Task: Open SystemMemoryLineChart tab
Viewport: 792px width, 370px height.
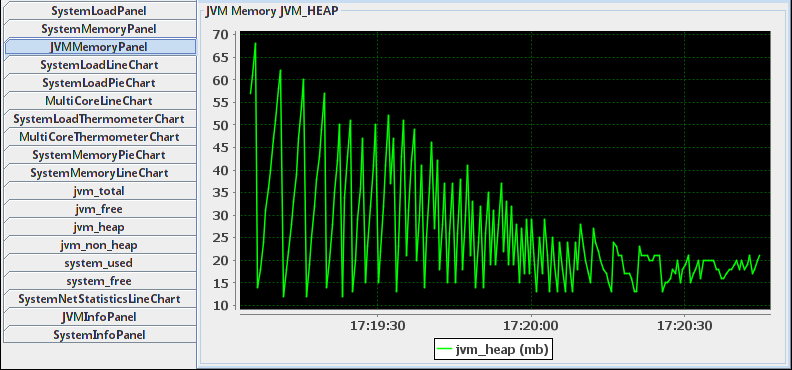Action: (99, 173)
